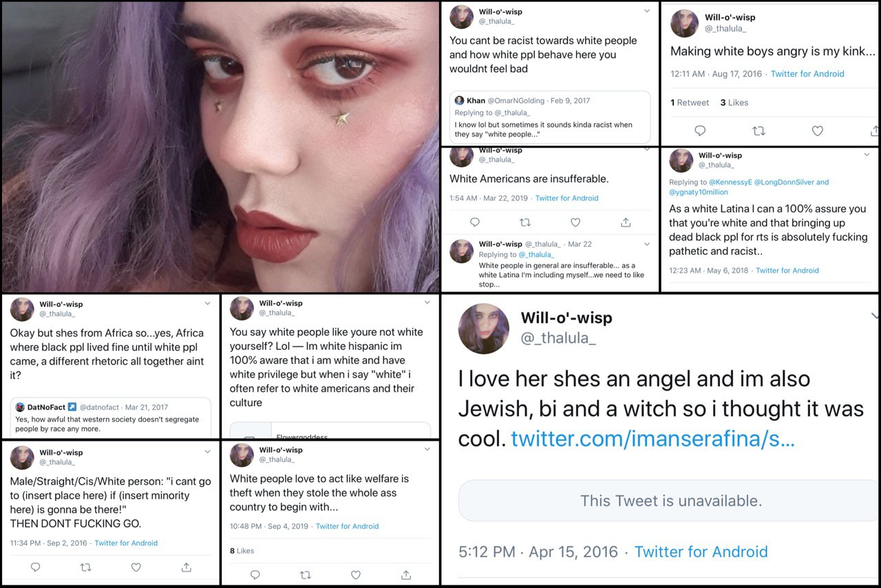Retweet the "White Americans are insufferable" tweet

pyautogui.click(x=524, y=222)
